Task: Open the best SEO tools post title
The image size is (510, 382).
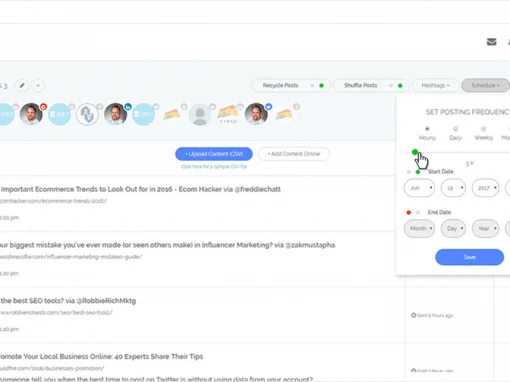Action: 68,301
